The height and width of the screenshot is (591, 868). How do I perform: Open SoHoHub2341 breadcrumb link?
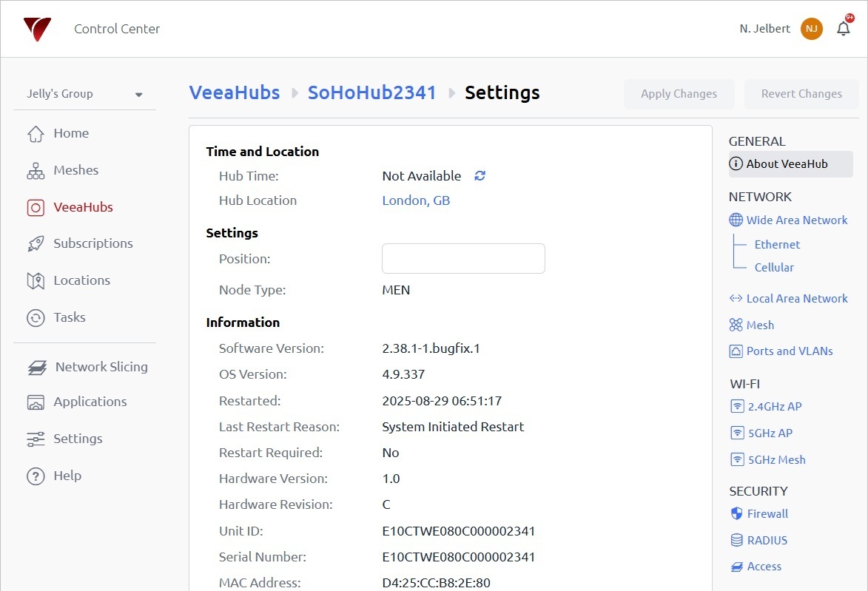coord(372,93)
